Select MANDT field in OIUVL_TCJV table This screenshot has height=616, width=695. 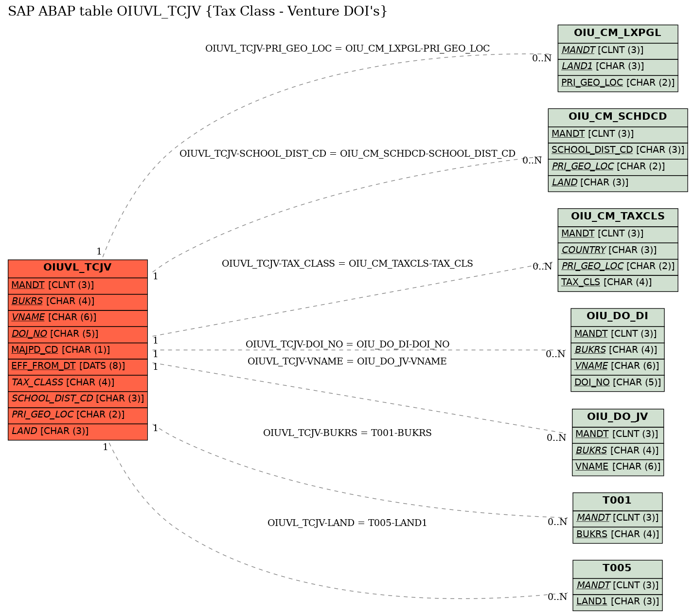[78, 286]
